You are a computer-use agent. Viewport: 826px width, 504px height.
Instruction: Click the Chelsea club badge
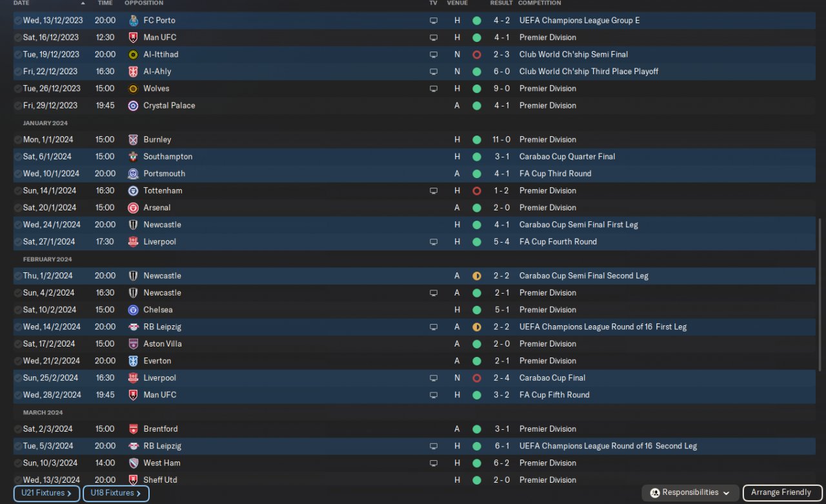coord(133,310)
